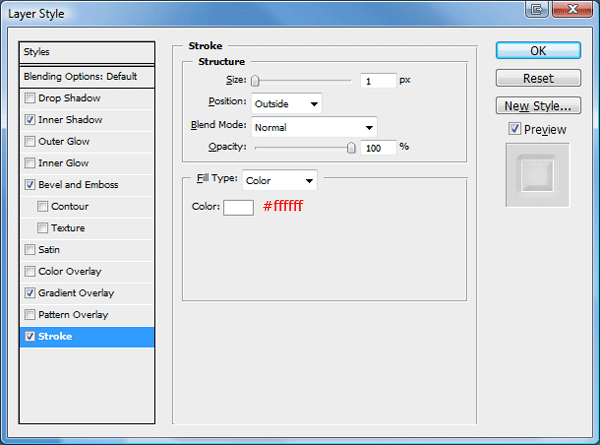The width and height of the screenshot is (600, 445).
Task: Select the Stroke label in the styles list
Action: coord(55,336)
